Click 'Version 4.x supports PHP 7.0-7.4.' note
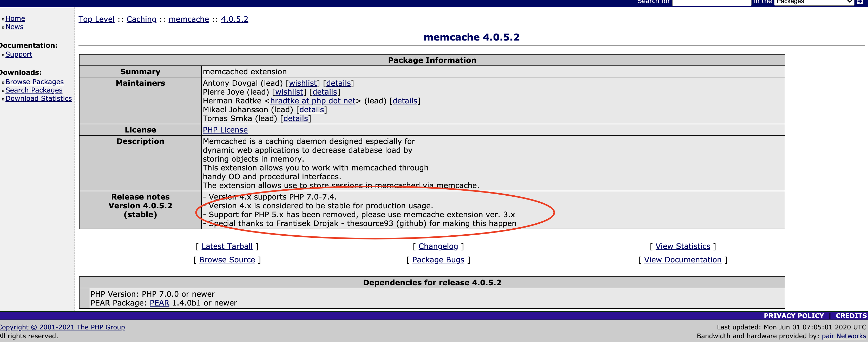 coord(270,197)
